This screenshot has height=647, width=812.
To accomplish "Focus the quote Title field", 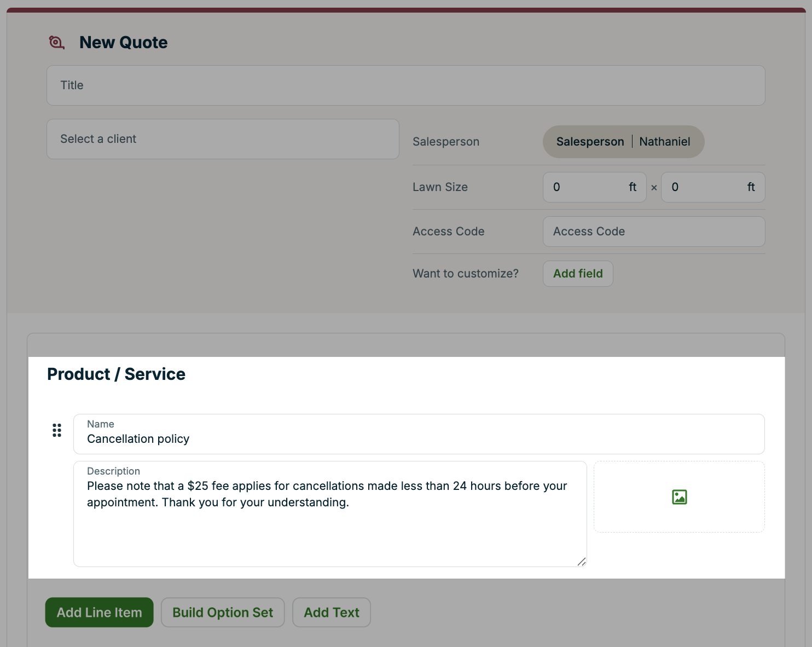I will click(405, 85).
